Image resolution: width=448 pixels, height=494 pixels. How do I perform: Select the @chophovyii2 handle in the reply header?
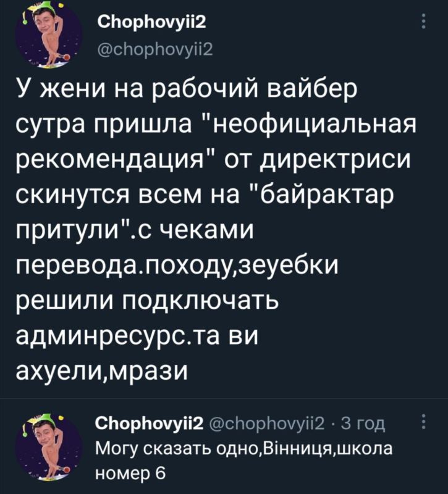(267, 424)
